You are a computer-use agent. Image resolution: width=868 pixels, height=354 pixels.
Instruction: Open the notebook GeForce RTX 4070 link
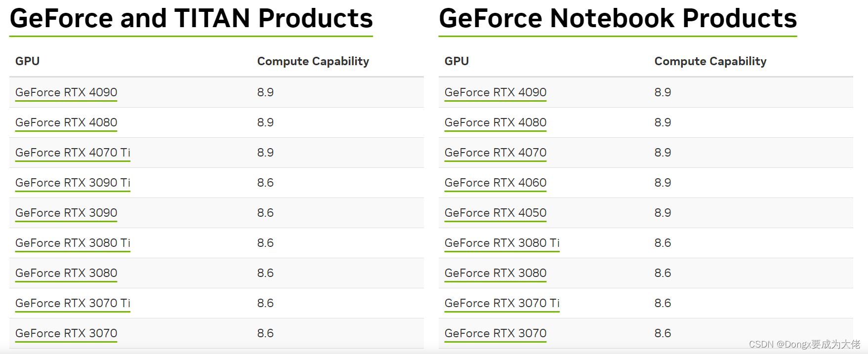(x=496, y=153)
